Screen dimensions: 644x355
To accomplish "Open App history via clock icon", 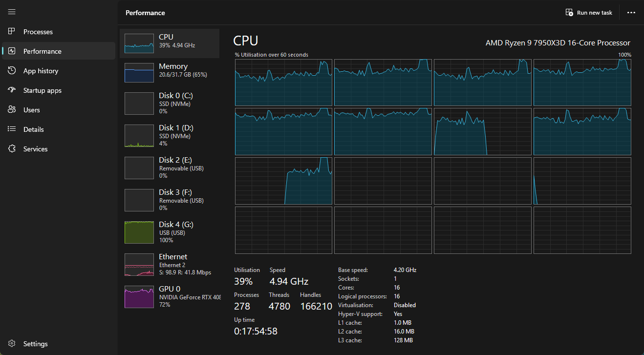I will point(12,71).
